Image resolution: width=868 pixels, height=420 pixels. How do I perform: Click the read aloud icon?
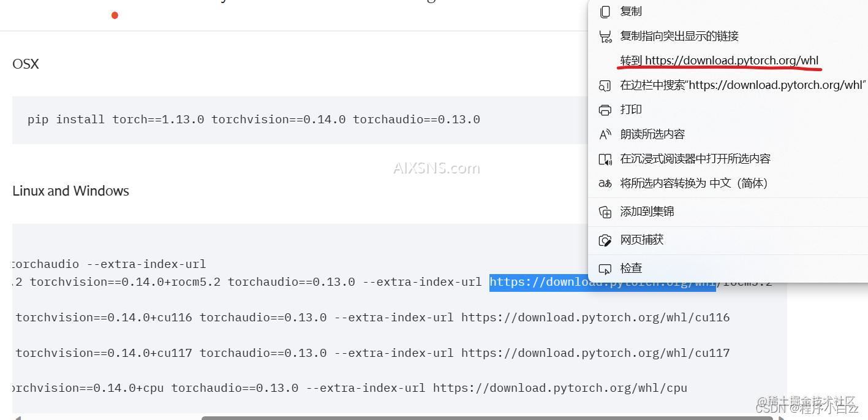pos(605,134)
